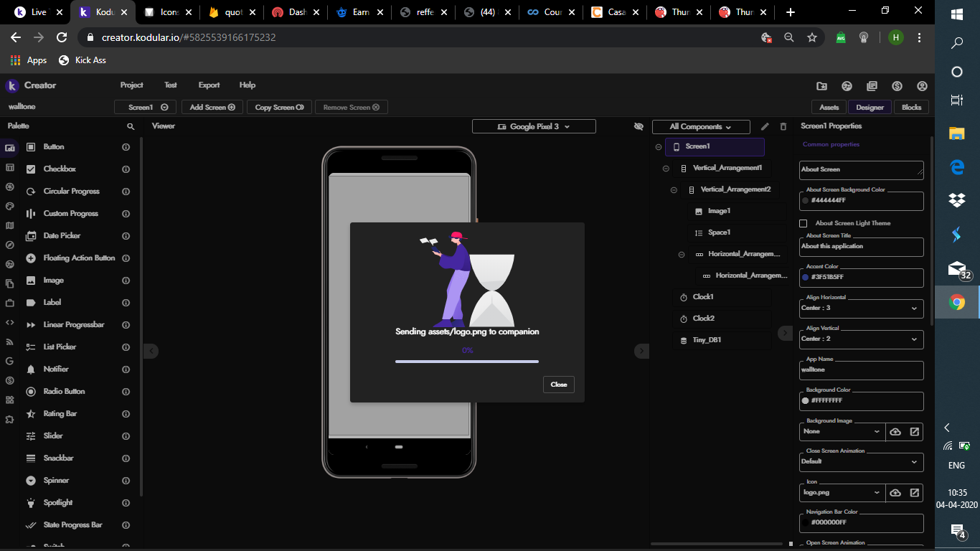The height and width of the screenshot is (551, 980).
Task: Open the Project menu
Action: point(131,85)
